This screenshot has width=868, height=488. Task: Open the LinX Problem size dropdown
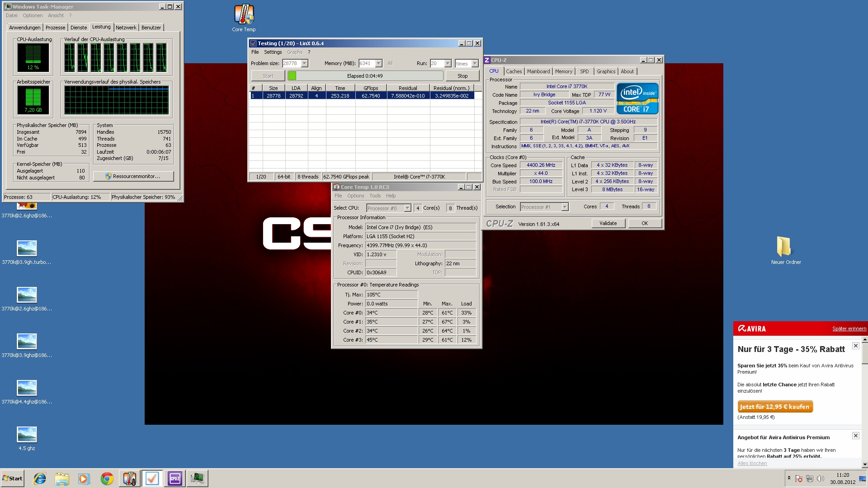[305, 64]
